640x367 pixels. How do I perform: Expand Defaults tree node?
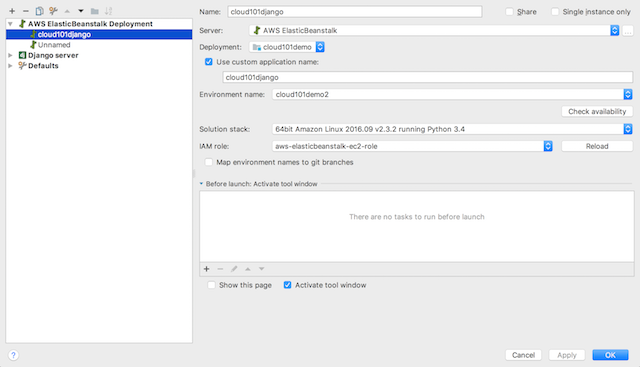click(10, 66)
